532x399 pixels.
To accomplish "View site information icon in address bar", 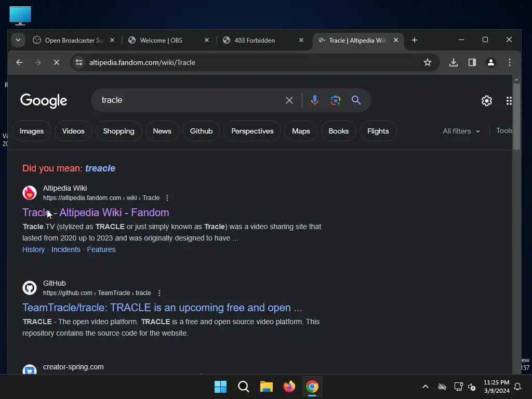I will pyautogui.click(x=79, y=62).
